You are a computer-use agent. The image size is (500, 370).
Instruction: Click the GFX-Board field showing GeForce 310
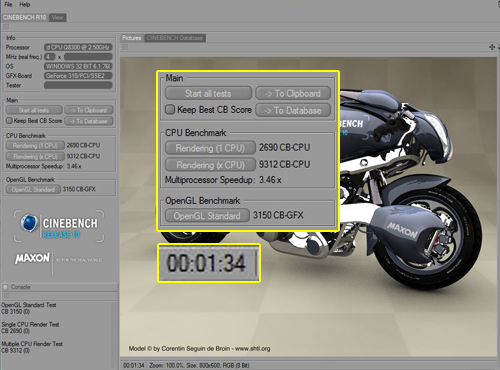pyautogui.click(x=78, y=76)
